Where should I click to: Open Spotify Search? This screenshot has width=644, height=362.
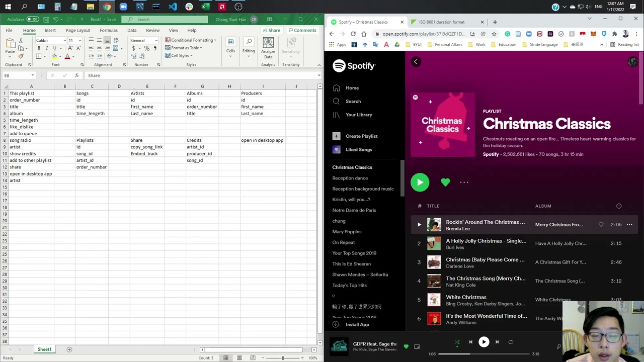[347, 101]
